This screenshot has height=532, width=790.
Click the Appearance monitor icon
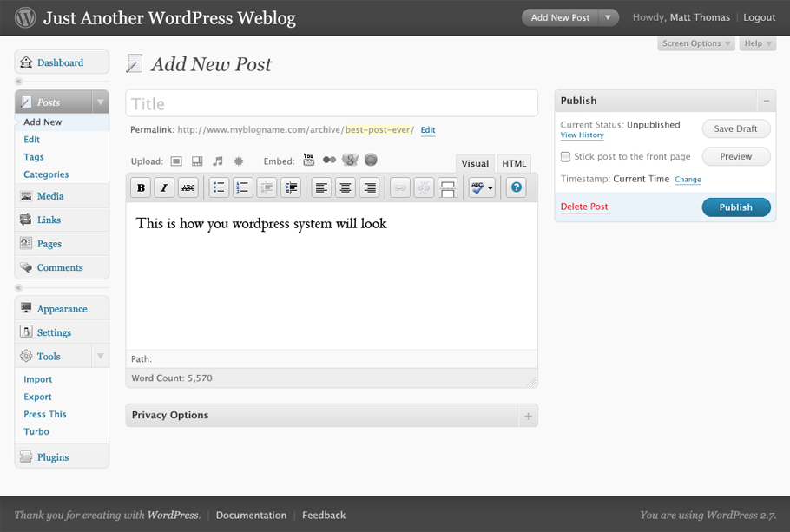(x=26, y=308)
